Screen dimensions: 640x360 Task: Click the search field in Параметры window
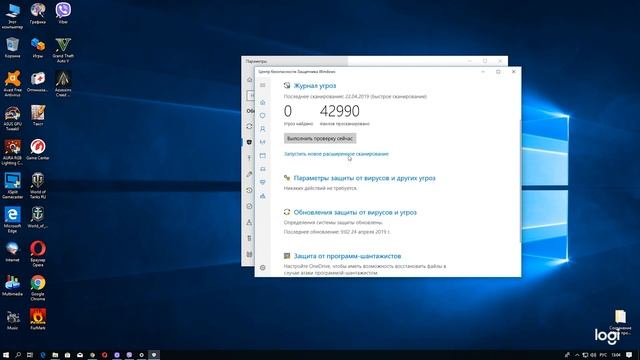(x=251, y=96)
